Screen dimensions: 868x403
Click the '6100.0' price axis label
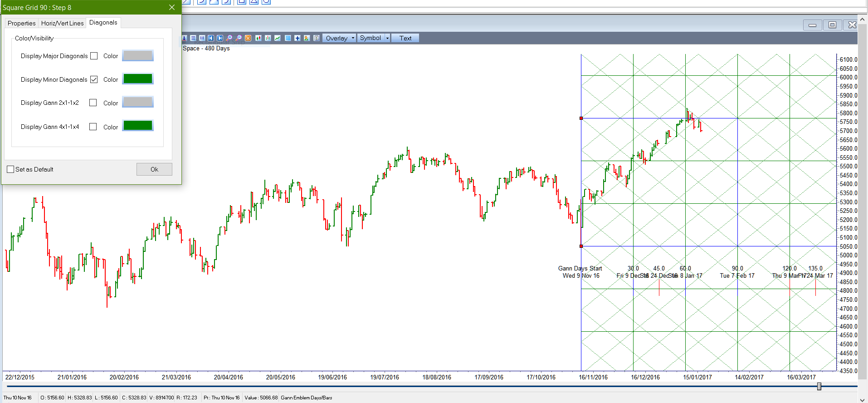pos(848,59)
